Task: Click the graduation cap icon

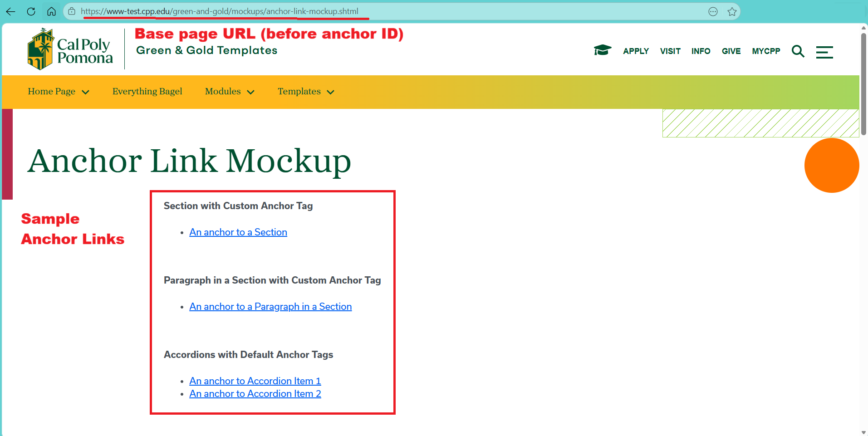Action: pyautogui.click(x=603, y=50)
